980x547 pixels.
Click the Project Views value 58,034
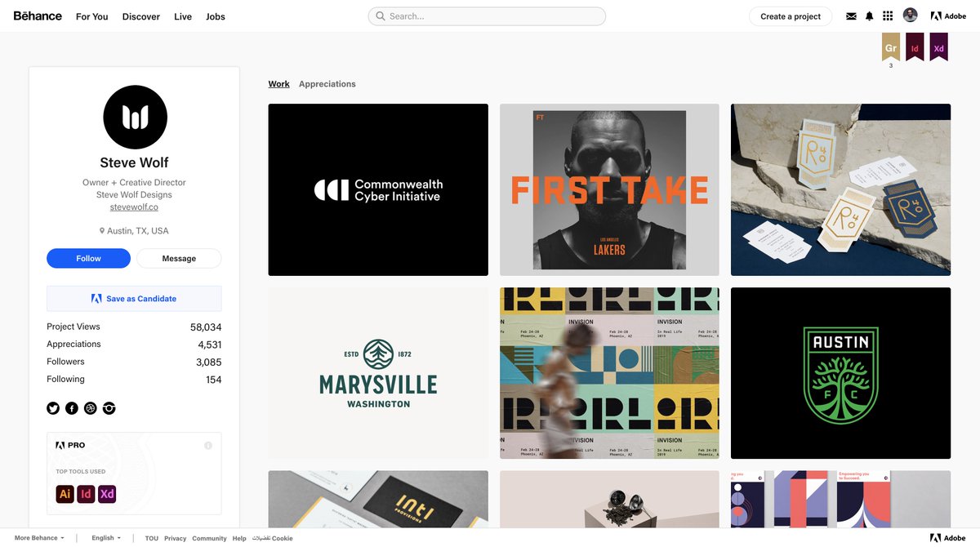coord(206,327)
